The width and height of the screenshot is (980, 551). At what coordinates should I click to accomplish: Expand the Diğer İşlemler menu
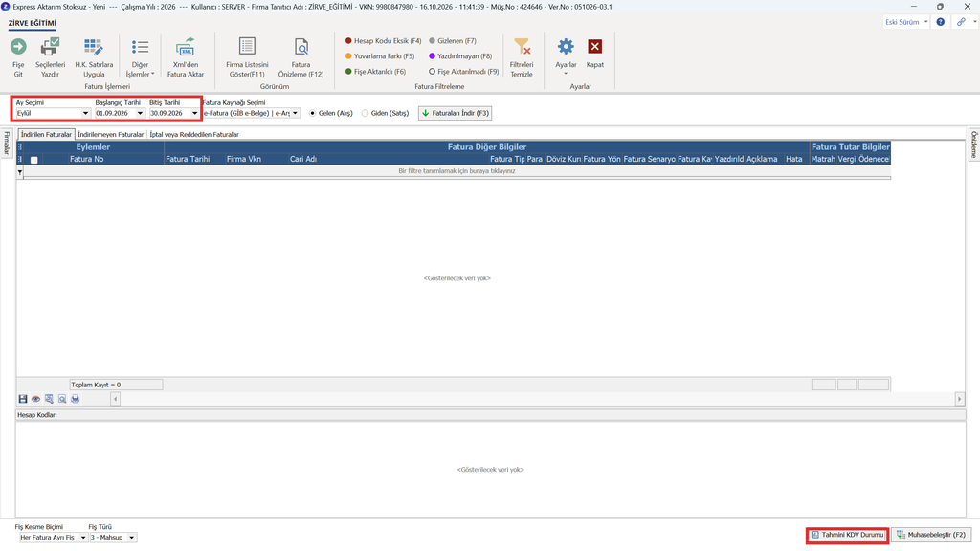(140, 57)
